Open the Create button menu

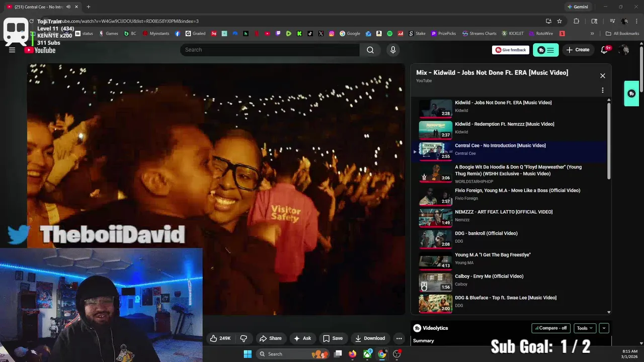pos(578,50)
